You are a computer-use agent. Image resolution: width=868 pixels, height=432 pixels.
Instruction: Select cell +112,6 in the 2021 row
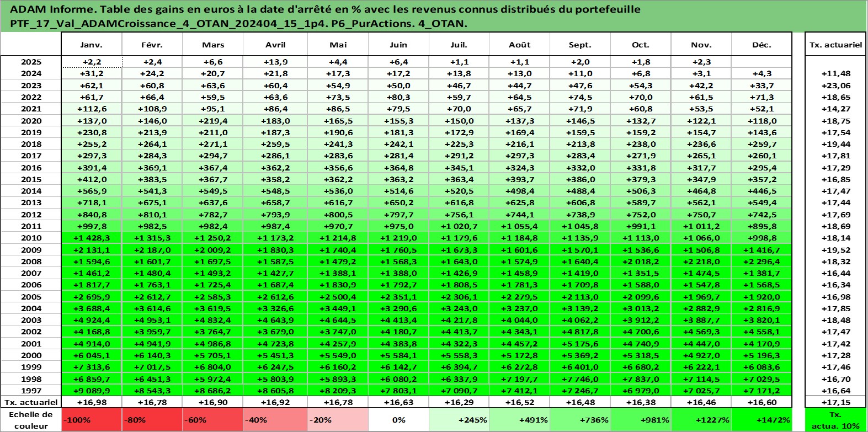coord(92,109)
